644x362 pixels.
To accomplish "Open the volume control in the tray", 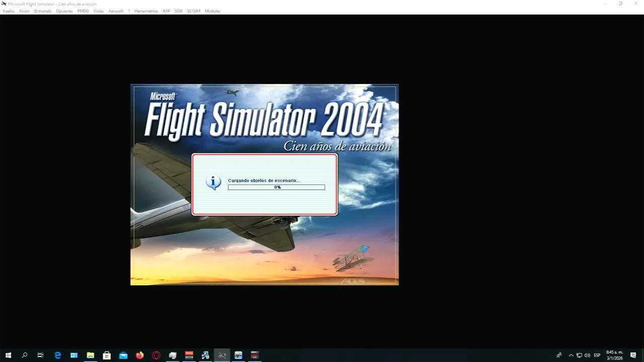I will [587, 355].
